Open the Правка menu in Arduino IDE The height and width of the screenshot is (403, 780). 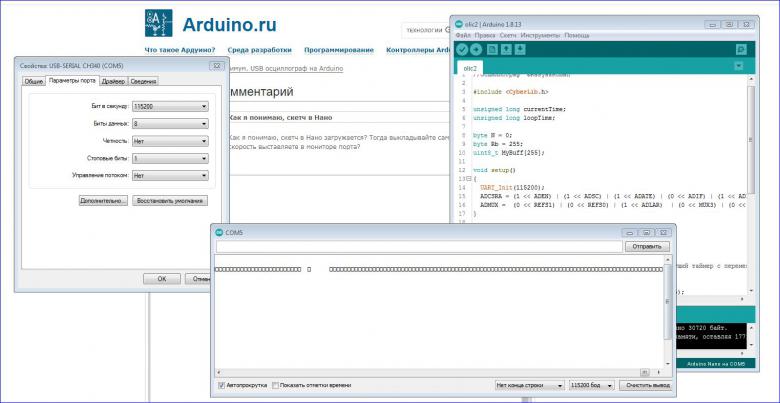tap(485, 36)
